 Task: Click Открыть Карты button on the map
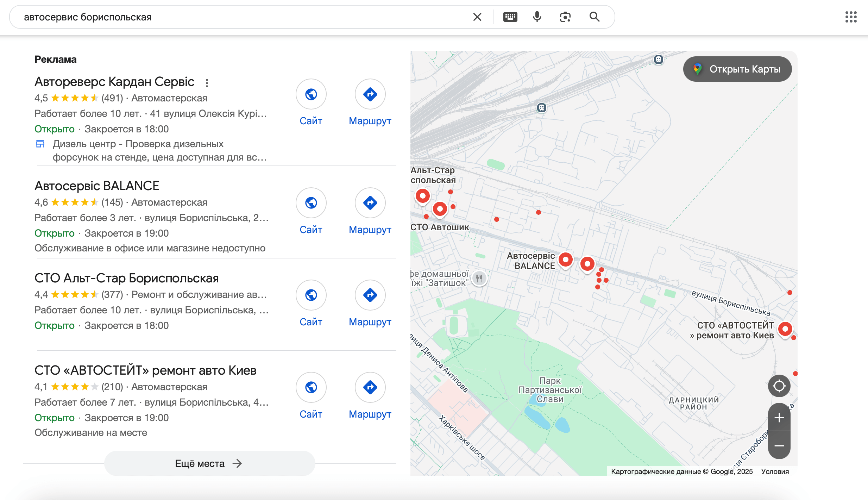pyautogui.click(x=737, y=69)
